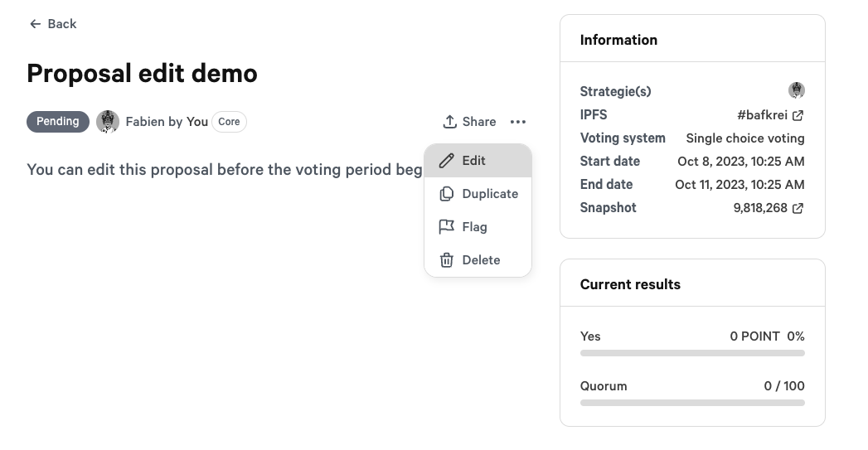Click the Duplicate copy icon
The image size is (868, 450).
click(x=446, y=194)
